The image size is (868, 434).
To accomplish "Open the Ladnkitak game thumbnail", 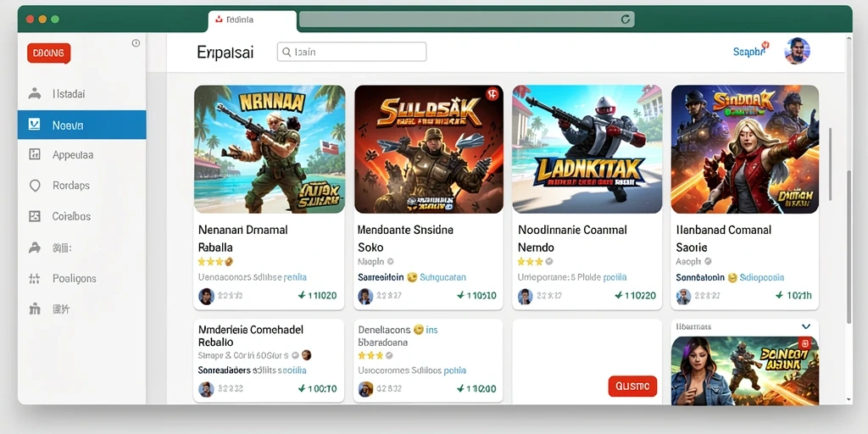I will click(x=587, y=149).
